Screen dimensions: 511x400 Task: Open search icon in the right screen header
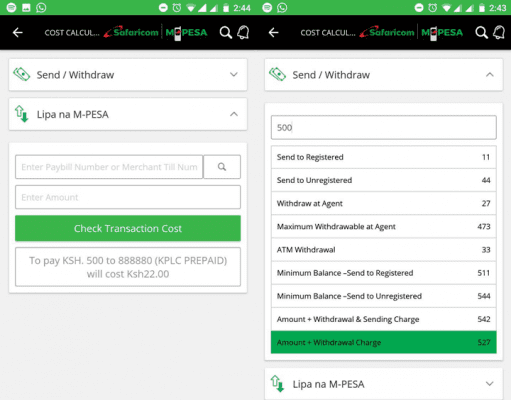tap(481, 33)
